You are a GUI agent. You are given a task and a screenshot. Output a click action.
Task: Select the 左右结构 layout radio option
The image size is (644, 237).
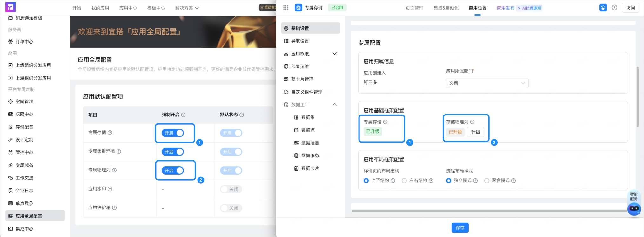pyautogui.click(x=404, y=181)
